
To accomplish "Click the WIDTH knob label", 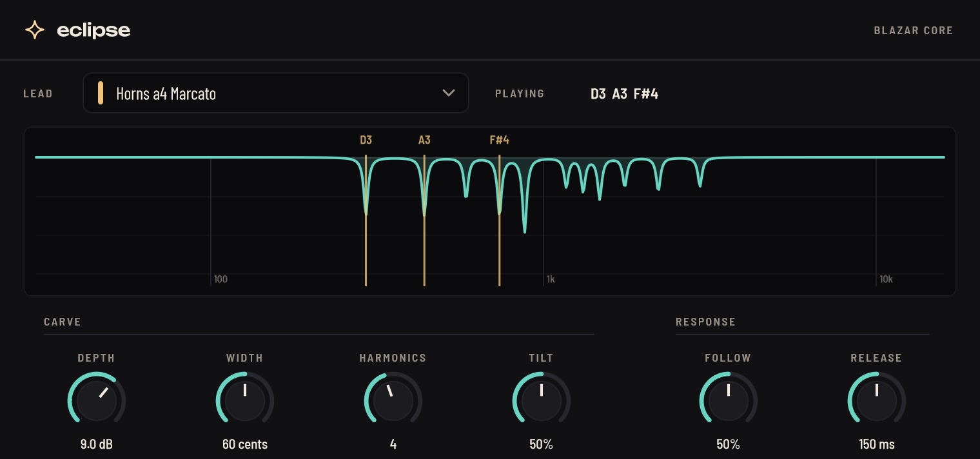I will click(x=245, y=358).
